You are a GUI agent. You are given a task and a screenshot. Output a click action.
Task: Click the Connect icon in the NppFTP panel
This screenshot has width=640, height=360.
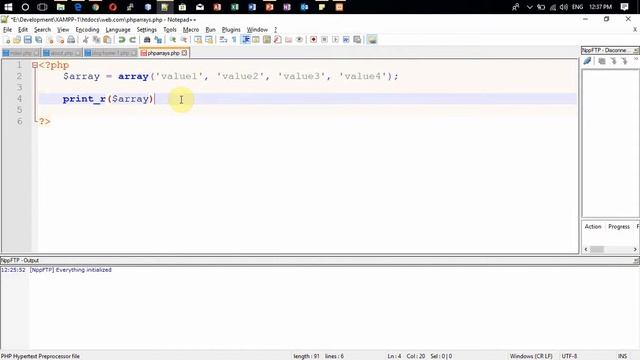[587, 61]
